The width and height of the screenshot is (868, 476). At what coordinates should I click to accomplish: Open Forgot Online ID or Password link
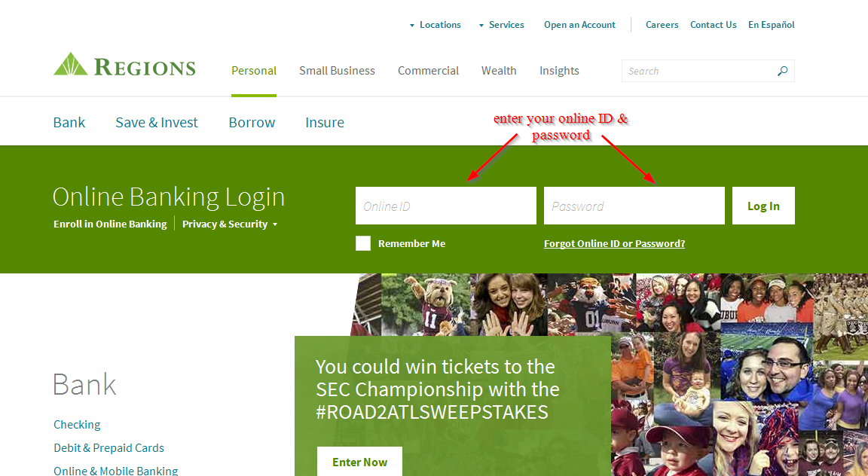pyautogui.click(x=615, y=243)
